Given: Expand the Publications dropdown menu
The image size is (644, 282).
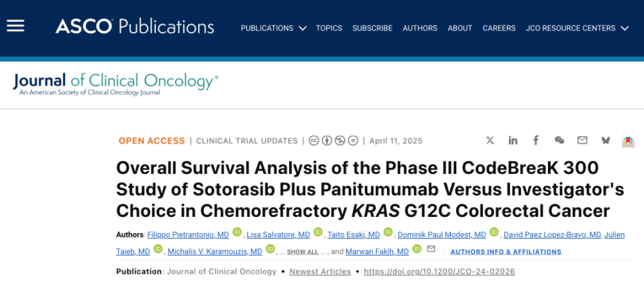Looking at the screenshot, I should [273, 28].
